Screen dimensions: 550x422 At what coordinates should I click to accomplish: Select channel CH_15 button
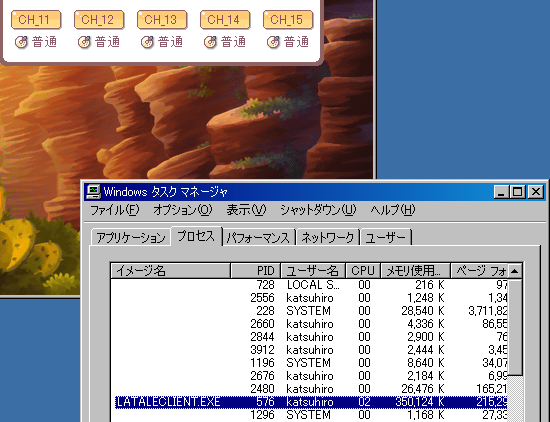pyautogui.click(x=288, y=19)
